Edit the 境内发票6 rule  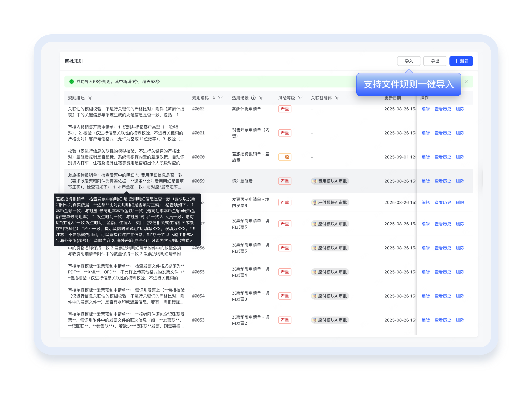425,202
